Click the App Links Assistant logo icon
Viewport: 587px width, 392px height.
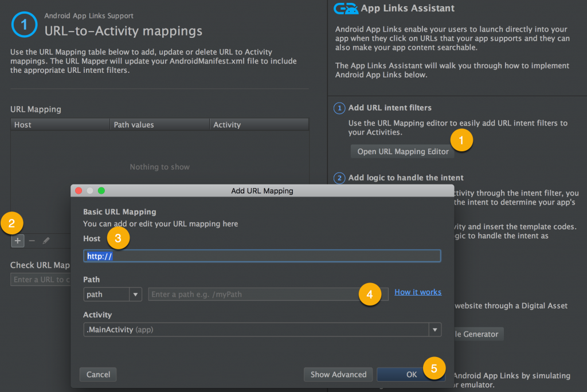pos(346,8)
